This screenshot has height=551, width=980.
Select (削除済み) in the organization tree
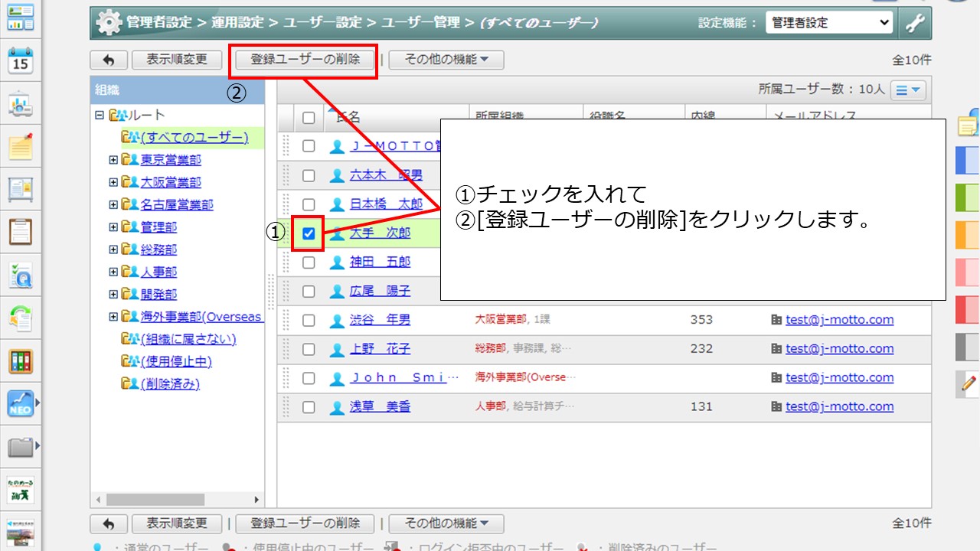click(x=170, y=383)
